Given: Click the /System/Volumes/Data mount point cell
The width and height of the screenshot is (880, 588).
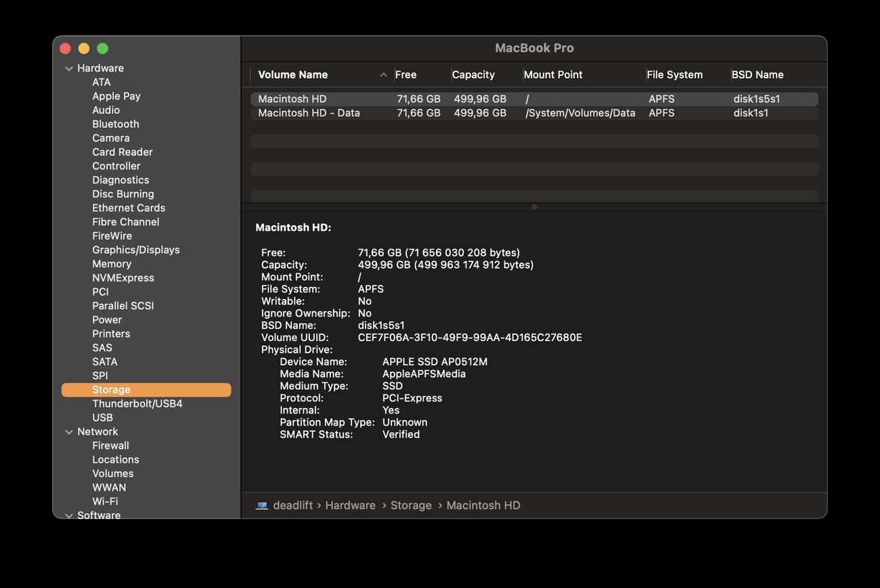Looking at the screenshot, I should coord(581,113).
